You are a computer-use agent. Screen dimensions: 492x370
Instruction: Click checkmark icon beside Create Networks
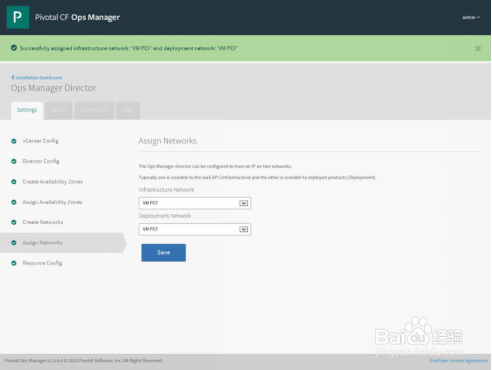tap(14, 222)
